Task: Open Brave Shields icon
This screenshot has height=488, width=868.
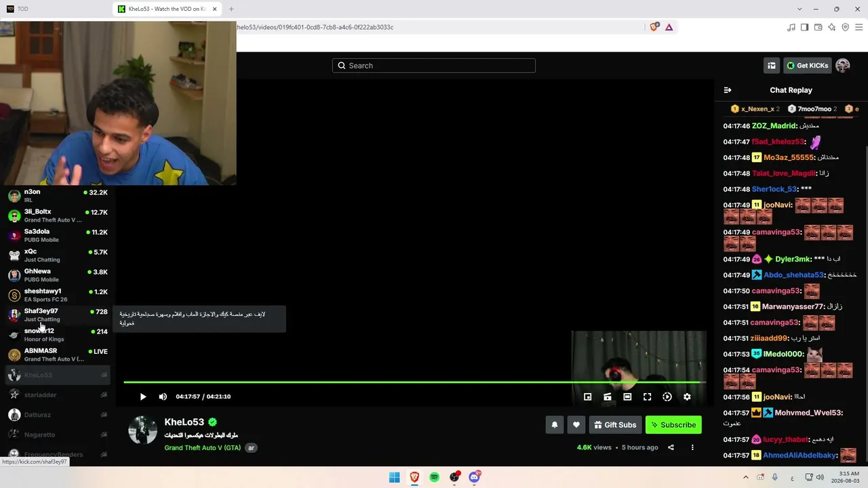Action: coord(654,27)
